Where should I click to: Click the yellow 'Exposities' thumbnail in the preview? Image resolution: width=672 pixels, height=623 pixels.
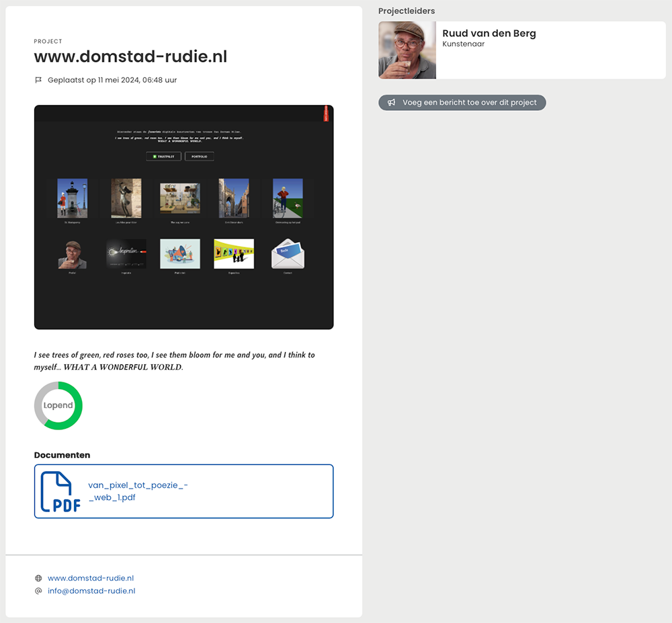[x=234, y=252]
